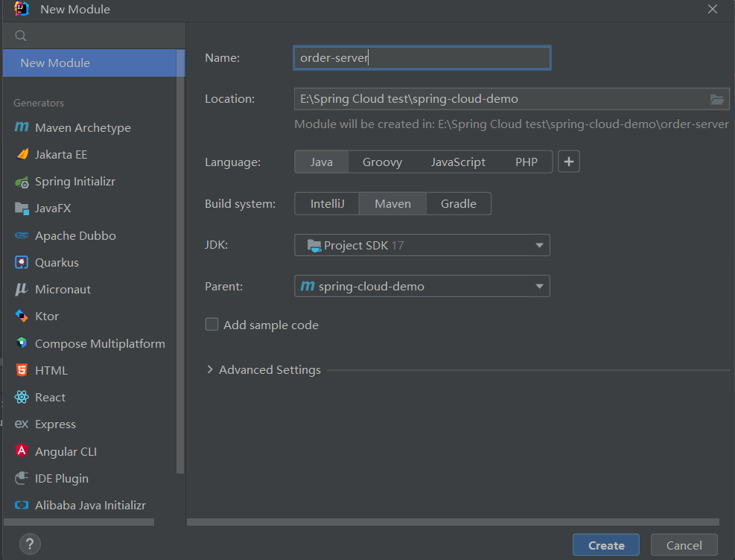Click the Micronaut mu icon
Viewport: 735px width, 560px height.
pyautogui.click(x=22, y=289)
